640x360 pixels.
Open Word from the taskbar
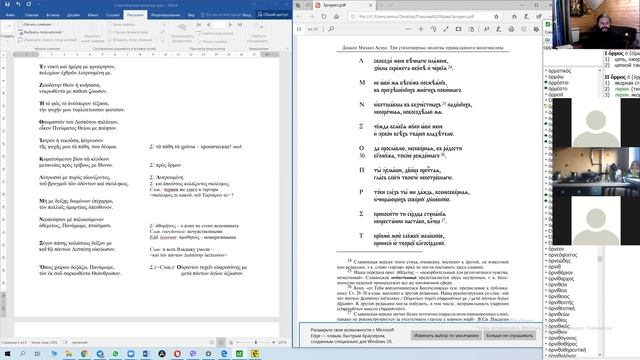click(x=146, y=353)
